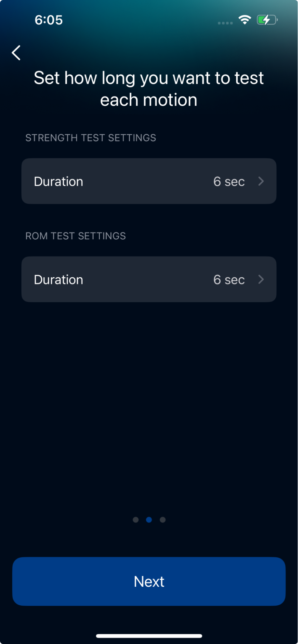The image size is (298, 644).
Task: Expand the ROM test Duration chevron
Action: tap(261, 280)
